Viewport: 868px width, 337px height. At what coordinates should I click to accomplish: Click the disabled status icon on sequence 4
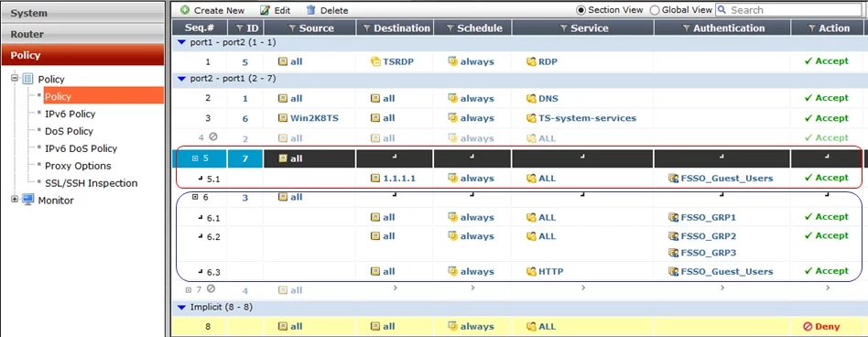coord(213,136)
